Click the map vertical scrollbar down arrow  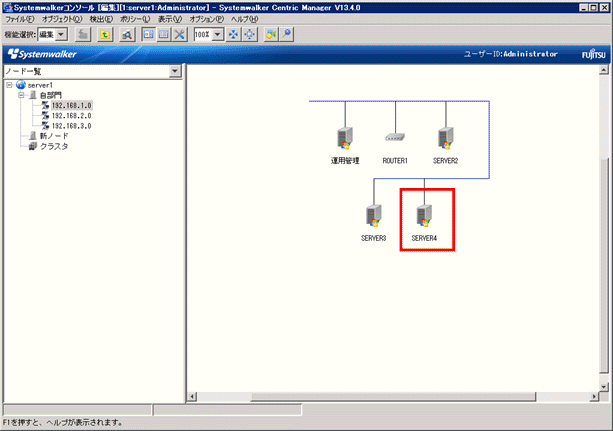604,387
